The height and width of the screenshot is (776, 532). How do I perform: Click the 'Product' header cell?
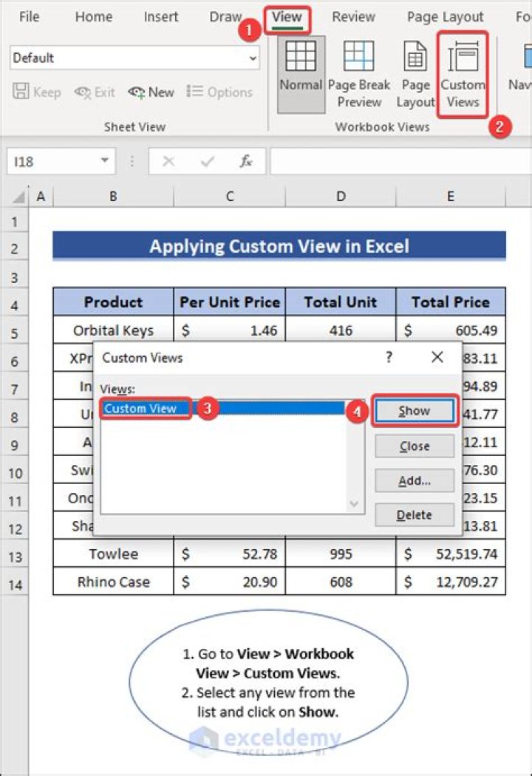[x=113, y=302]
